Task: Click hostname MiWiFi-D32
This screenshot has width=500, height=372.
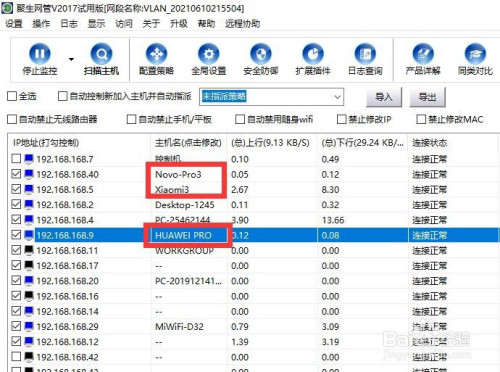Action: point(179,326)
